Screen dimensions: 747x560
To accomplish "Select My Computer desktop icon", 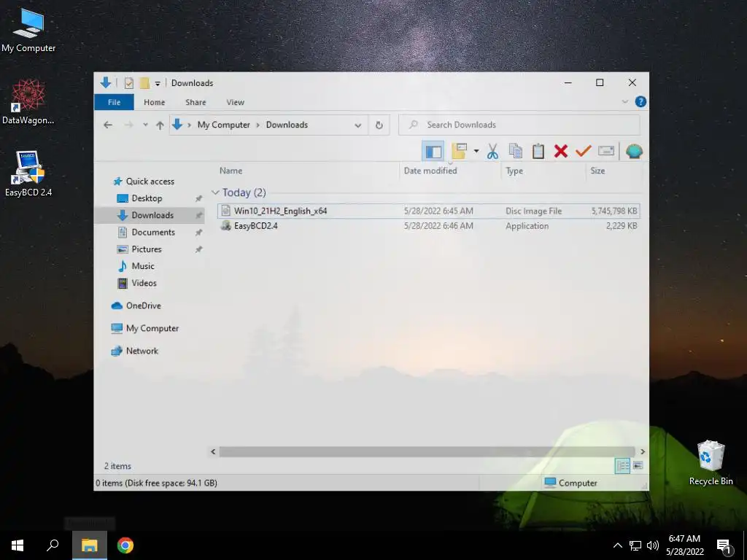I will [x=28, y=31].
